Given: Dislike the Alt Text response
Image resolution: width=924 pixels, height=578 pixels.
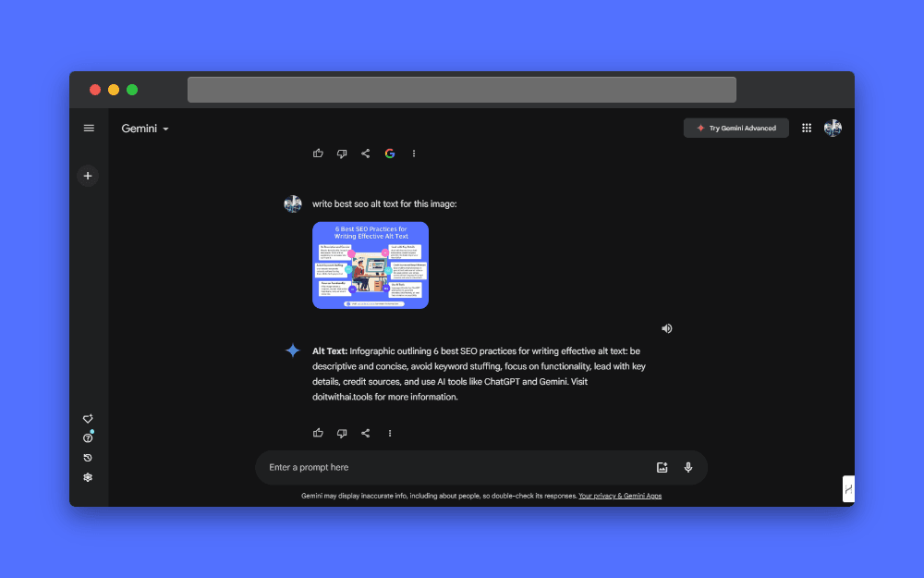Looking at the screenshot, I should pyautogui.click(x=342, y=433).
